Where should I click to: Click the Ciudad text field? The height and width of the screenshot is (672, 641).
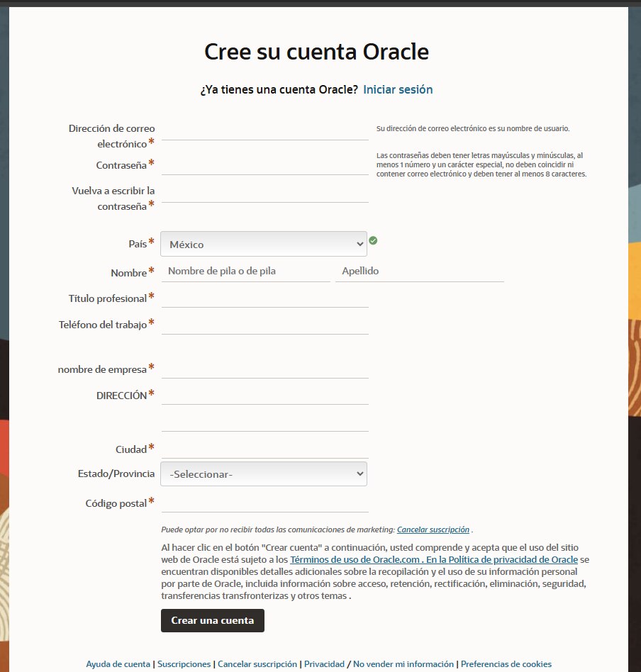click(x=264, y=449)
